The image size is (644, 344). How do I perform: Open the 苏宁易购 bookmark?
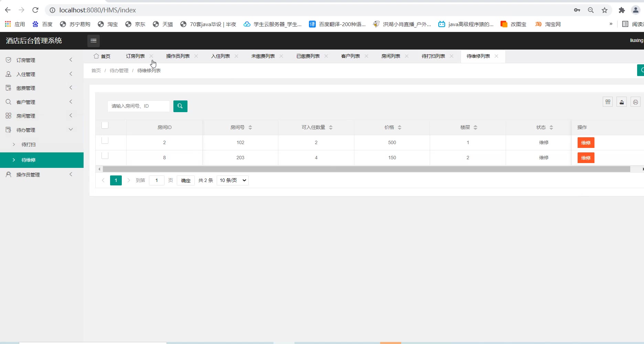pyautogui.click(x=75, y=24)
